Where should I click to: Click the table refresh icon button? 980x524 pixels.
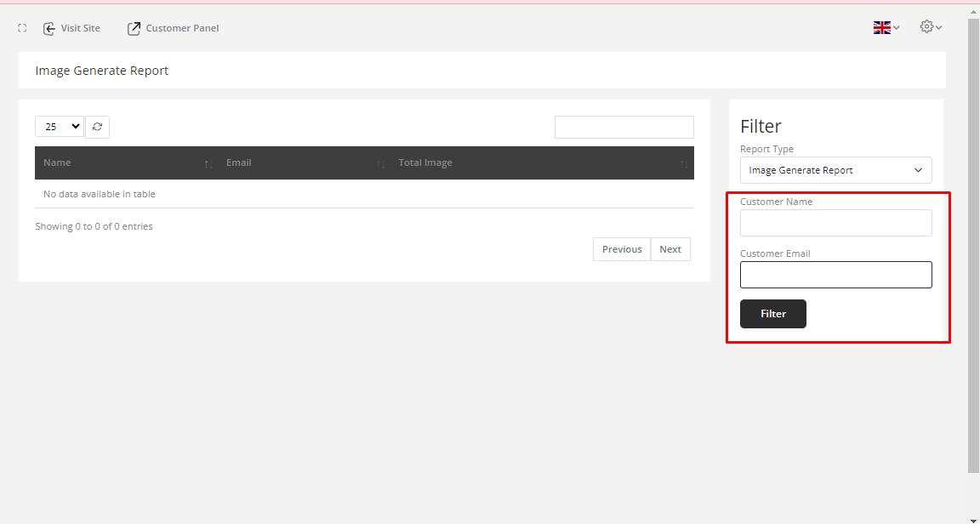coord(97,127)
